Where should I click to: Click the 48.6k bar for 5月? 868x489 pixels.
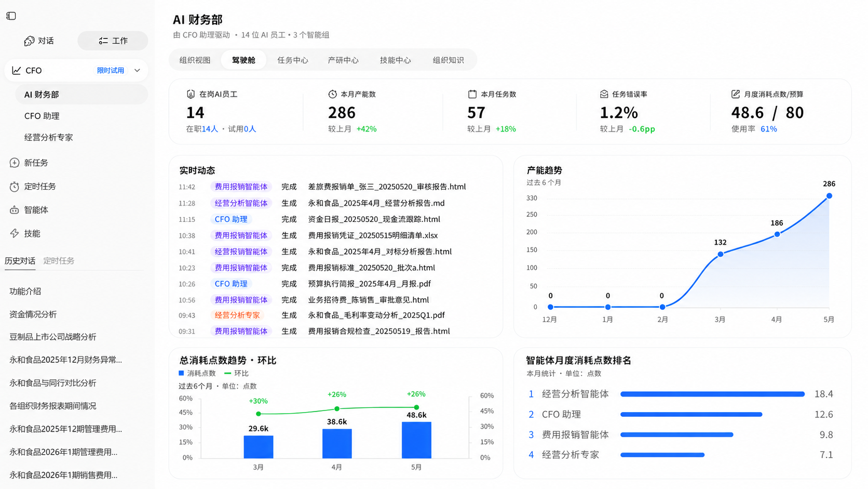coord(416,440)
